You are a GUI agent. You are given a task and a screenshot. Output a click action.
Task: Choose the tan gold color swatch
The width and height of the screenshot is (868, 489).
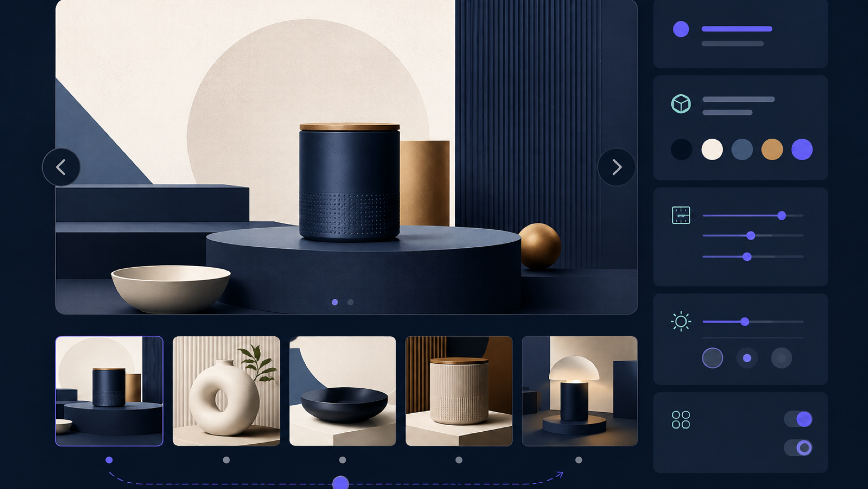point(772,150)
